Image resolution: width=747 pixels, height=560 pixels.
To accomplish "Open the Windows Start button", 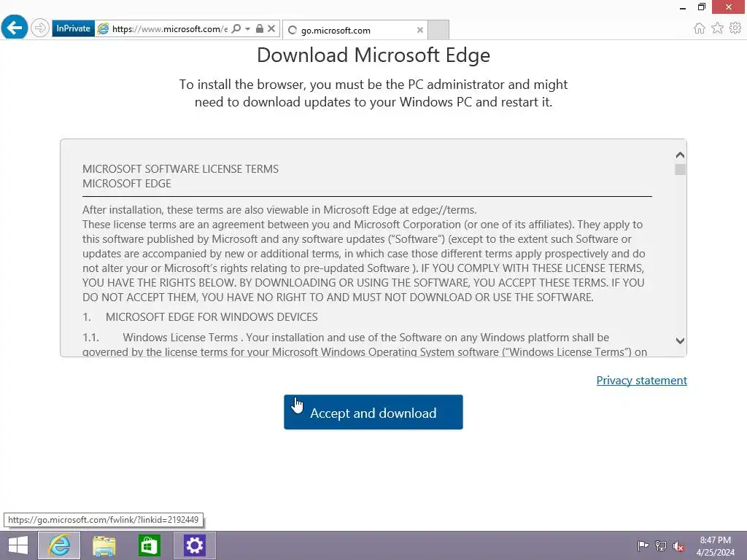I will pyautogui.click(x=18, y=545).
